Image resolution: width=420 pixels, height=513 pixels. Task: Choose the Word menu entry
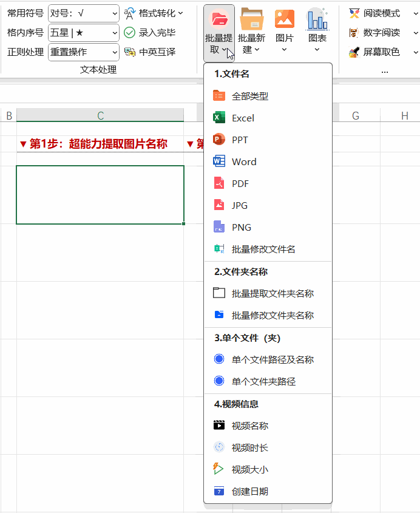coord(268,161)
